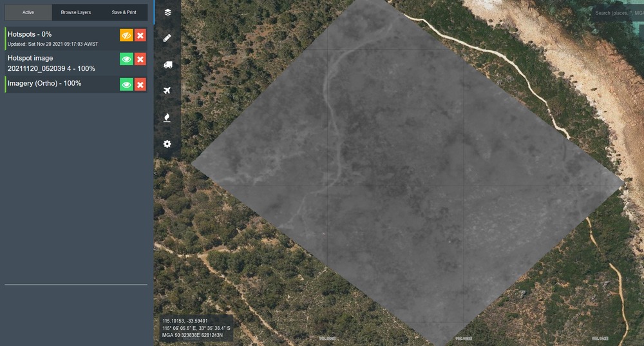Screen dimensions: 644x346
Task: Show the hidden Hotspots layer
Action: click(x=126, y=35)
